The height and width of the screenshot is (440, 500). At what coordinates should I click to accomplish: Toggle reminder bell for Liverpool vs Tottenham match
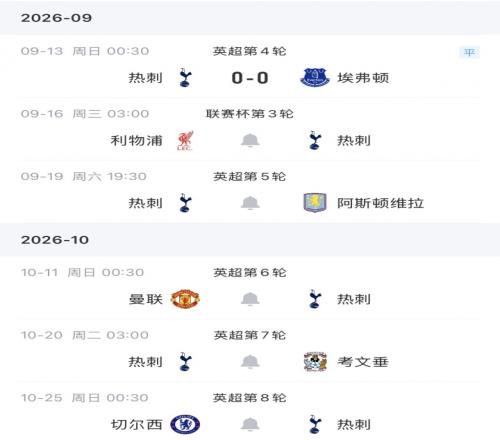250,140
